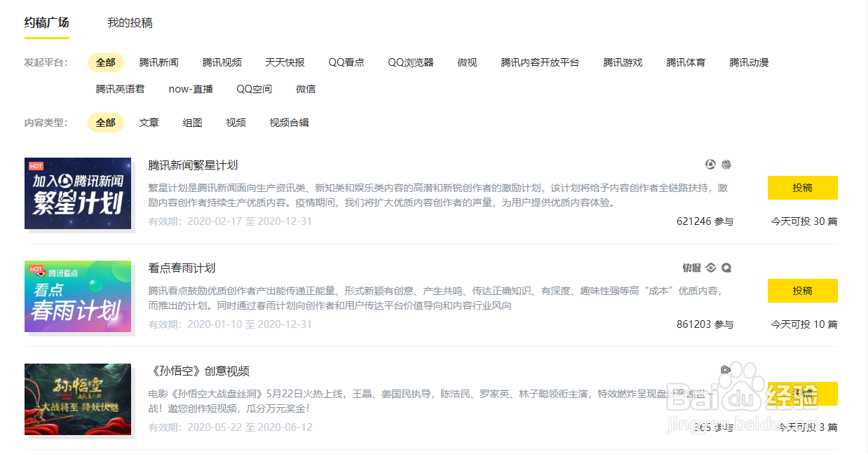
Task: Filter platform by QQ浏览器
Action: tap(411, 62)
